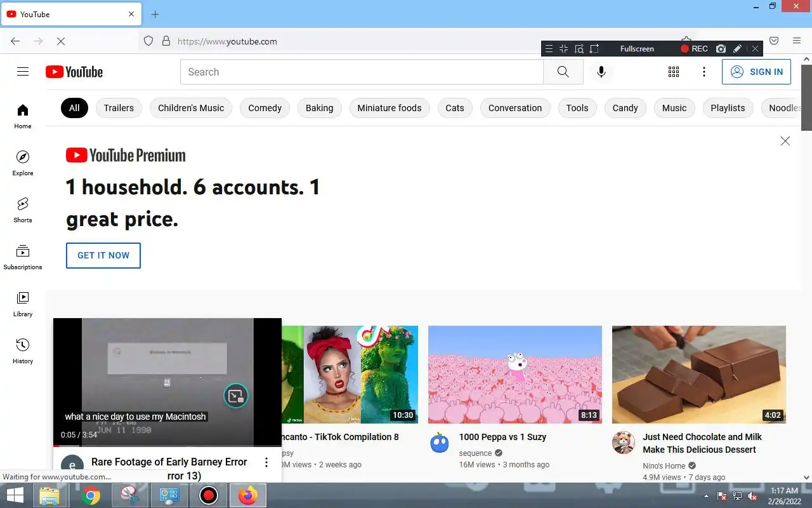Open Library in the sidebar
This screenshot has height=508, width=812.
pos(23,304)
